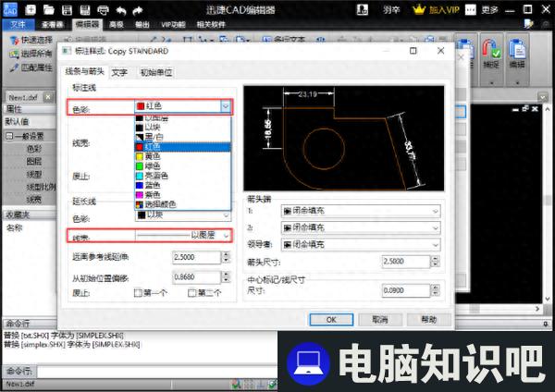The image size is (555, 392).
Task: Switch to the 初始单位 tab in the dialog
Action: click(x=156, y=72)
